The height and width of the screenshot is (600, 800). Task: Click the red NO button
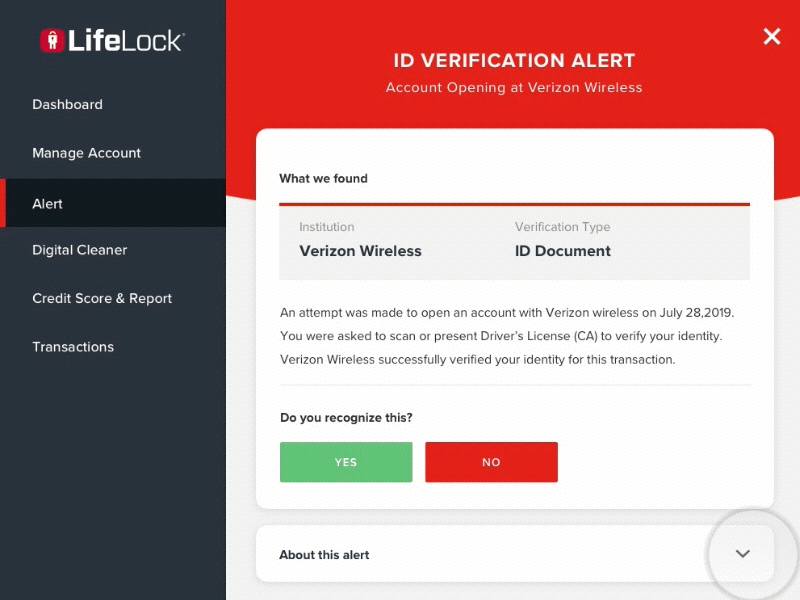[x=491, y=462]
